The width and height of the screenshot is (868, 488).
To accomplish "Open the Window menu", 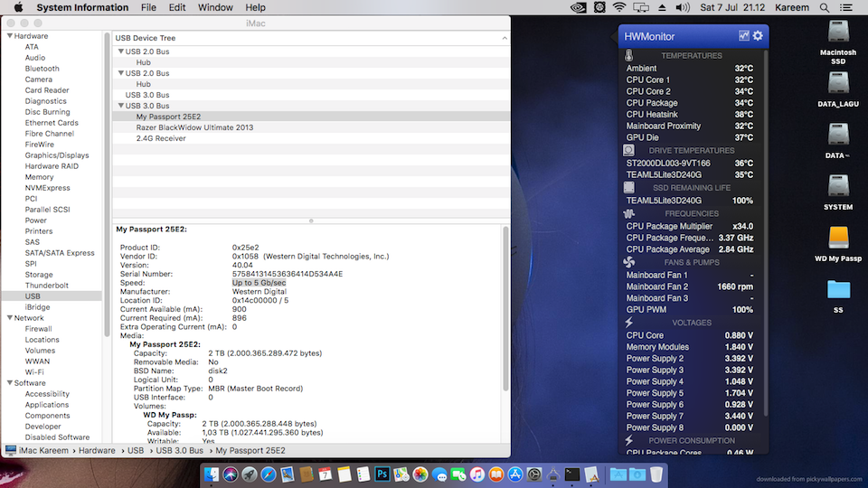I will (215, 7).
